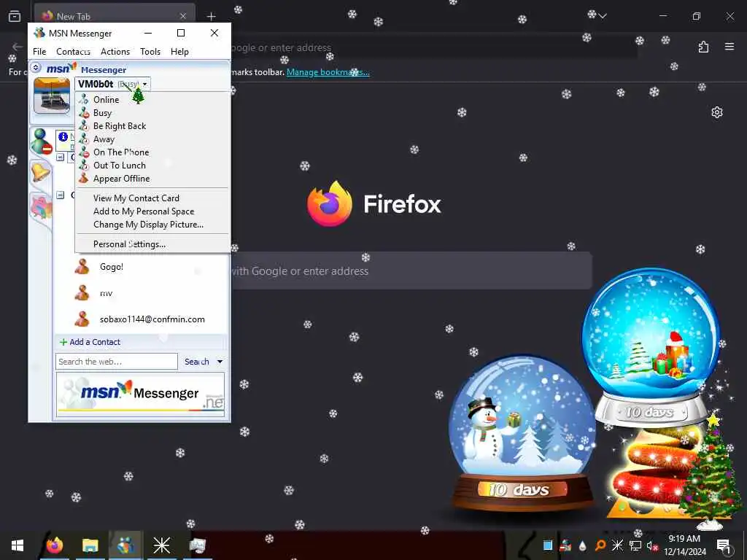Click Add a Contact
747x560 pixels.
click(90, 342)
